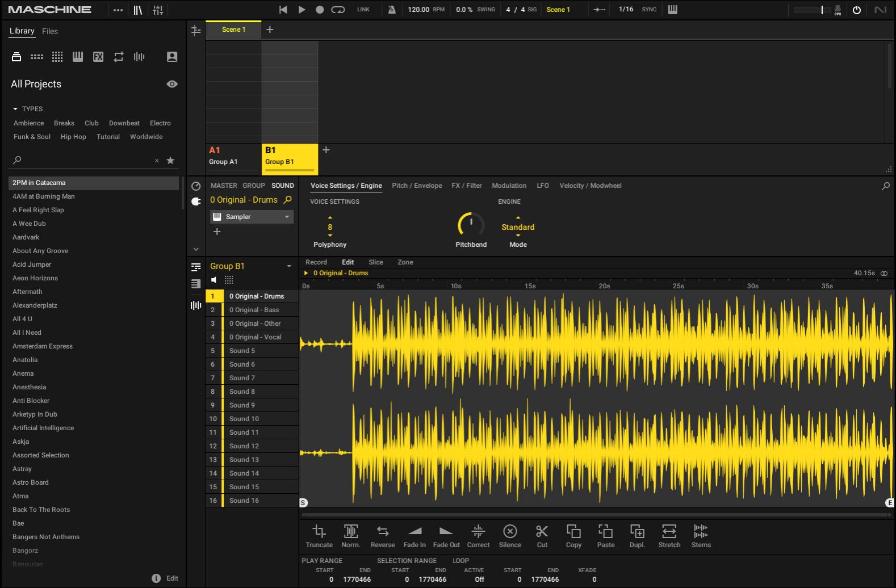Select the Sounds grid file type icon
The image size is (896, 588).
(x=57, y=57)
